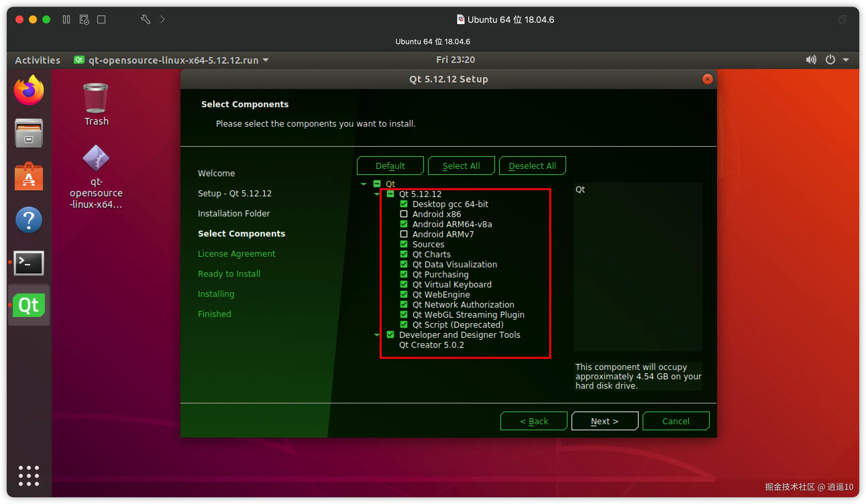Open the Files manager dock icon

pyautogui.click(x=29, y=133)
